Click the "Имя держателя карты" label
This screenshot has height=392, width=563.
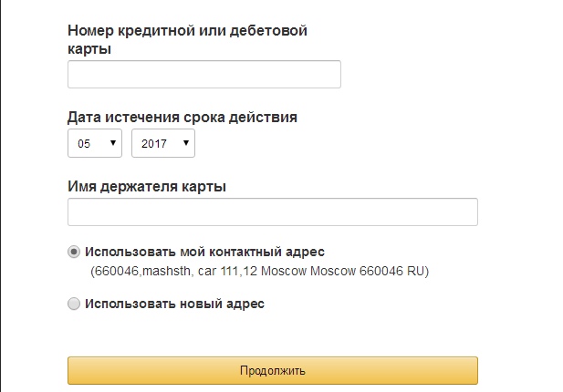click(147, 187)
